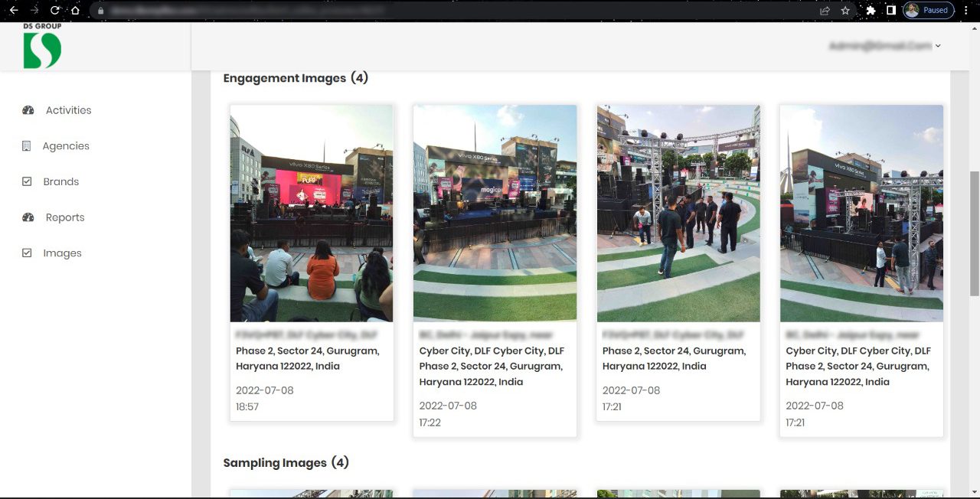Screen dimensions: 980x499
Task: Open engagement image taken at 18:57
Action: point(312,214)
